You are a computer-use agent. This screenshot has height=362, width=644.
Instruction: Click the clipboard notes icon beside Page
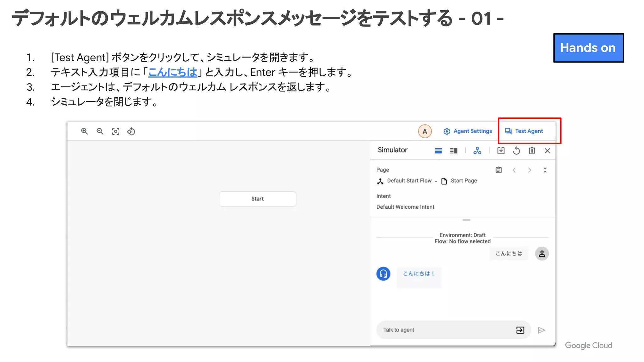pos(499,170)
